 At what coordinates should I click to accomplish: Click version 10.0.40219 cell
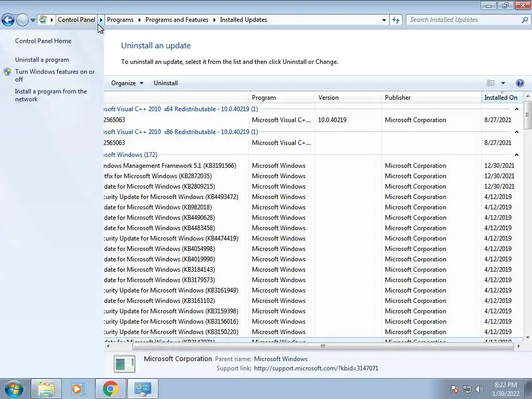[332, 120]
